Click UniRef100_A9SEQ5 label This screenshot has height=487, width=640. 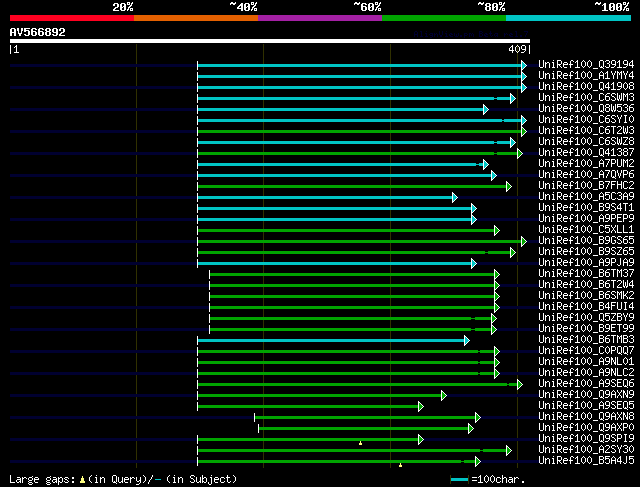[586, 406]
